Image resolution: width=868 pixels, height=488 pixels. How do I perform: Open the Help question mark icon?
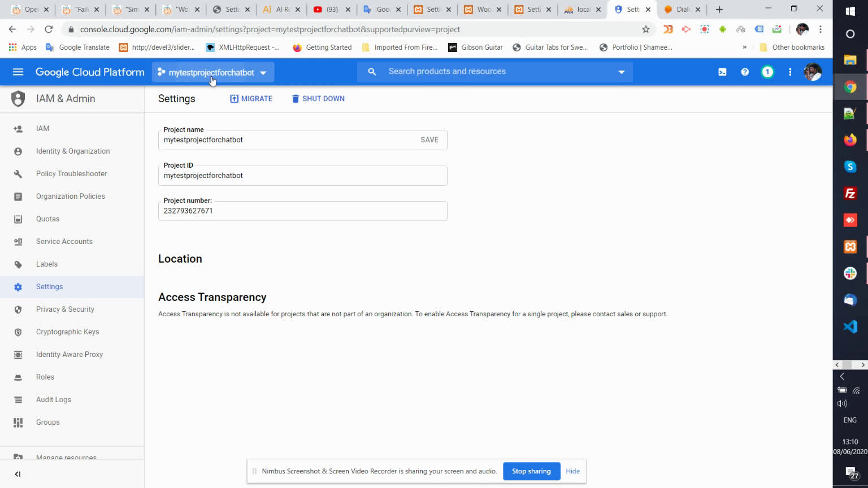click(745, 72)
